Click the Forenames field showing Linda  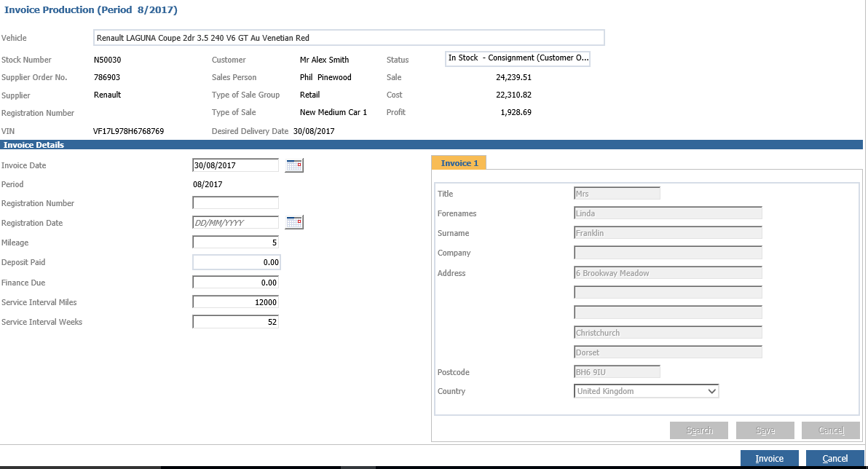pyautogui.click(x=668, y=213)
